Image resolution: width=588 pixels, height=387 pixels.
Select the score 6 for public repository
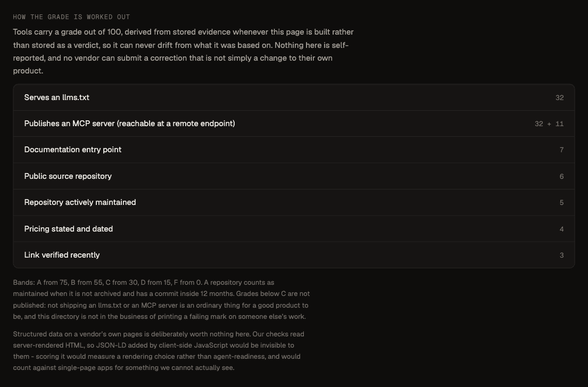[x=561, y=176]
